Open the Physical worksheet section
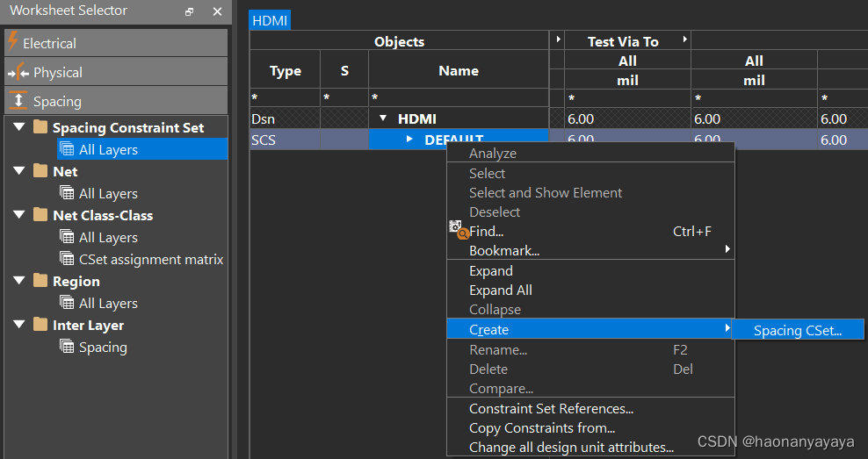Viewport: 868px width, 459px height. tap(116, 72)
